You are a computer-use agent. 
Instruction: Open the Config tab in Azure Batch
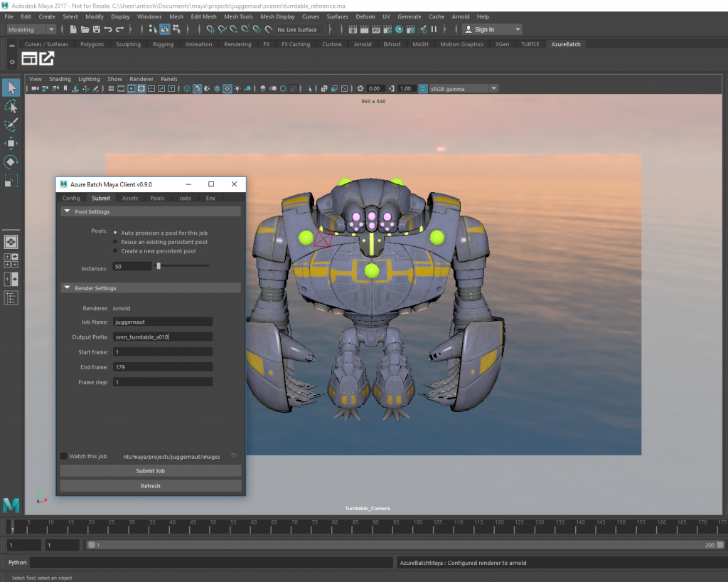pos(71,199)
